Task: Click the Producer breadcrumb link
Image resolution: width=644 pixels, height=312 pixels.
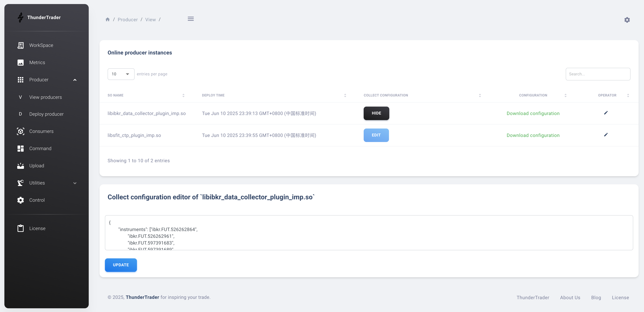Action: click(128, 20)
